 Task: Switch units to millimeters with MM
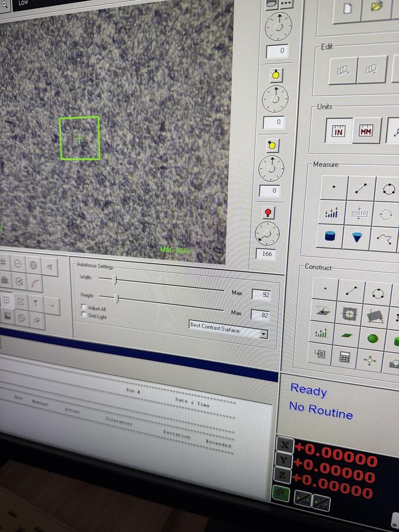(x=366, y=131)
